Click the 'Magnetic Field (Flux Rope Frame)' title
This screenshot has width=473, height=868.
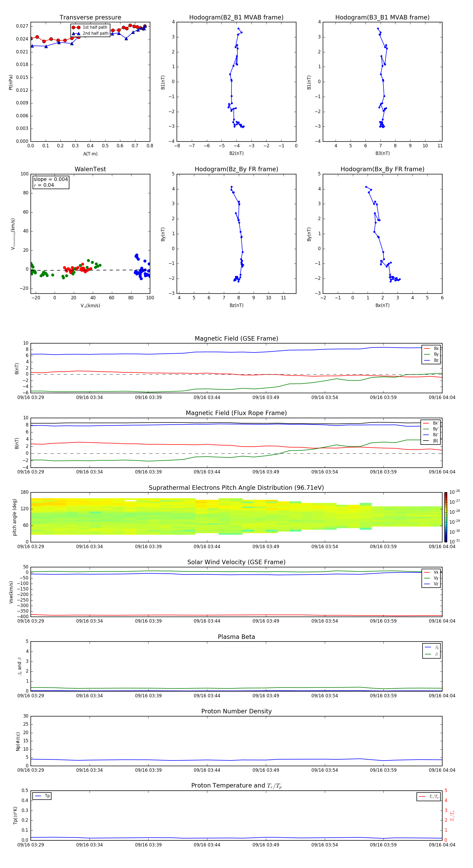pos(236,413)
